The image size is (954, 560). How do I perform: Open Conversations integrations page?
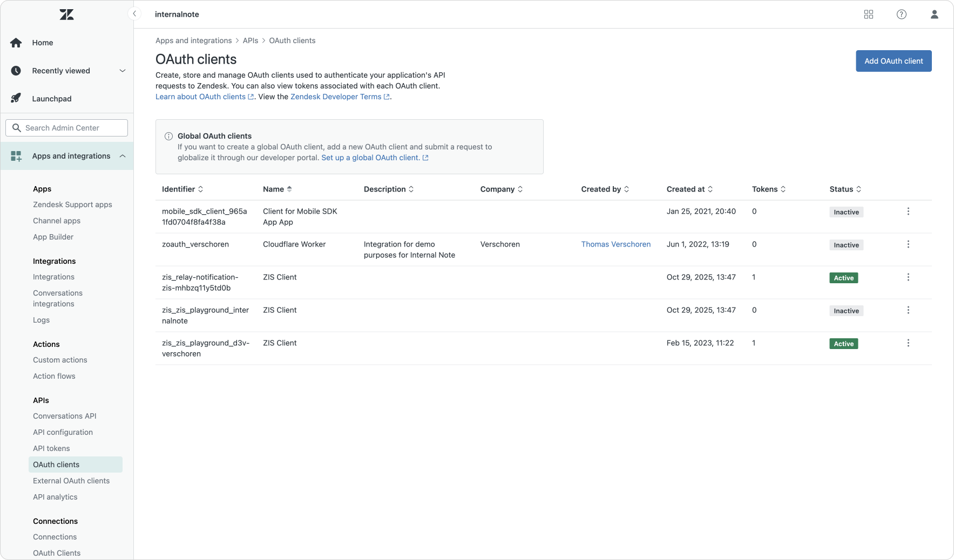coord(58,298)
